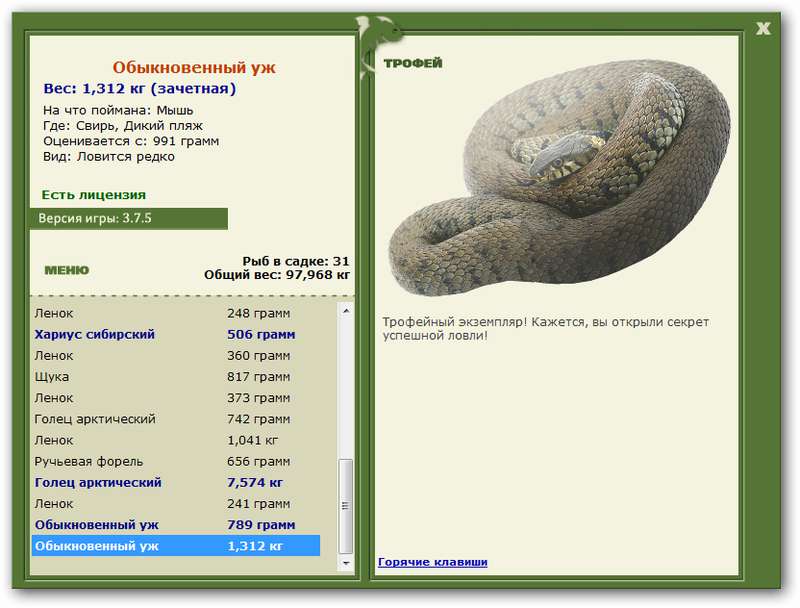Viewport: 800px width, 608px height.
Task: Select the Обыкновенный уж 789 грамм row
Action: pos(177,525)
